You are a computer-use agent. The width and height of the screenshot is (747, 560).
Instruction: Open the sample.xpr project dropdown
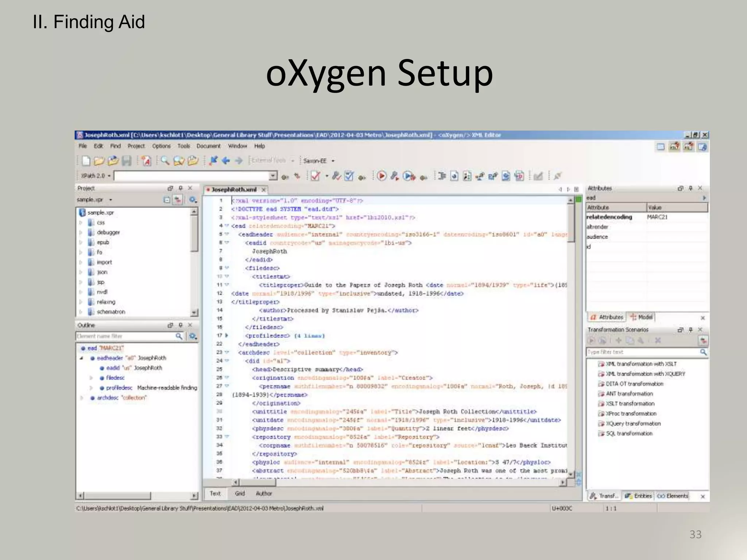click(111, 200)
